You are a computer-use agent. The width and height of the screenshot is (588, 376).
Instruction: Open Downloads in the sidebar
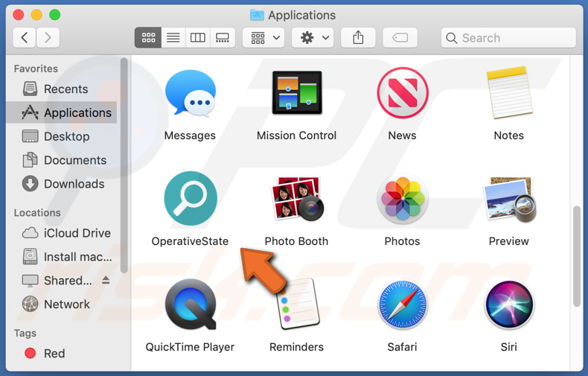[62, 184]
